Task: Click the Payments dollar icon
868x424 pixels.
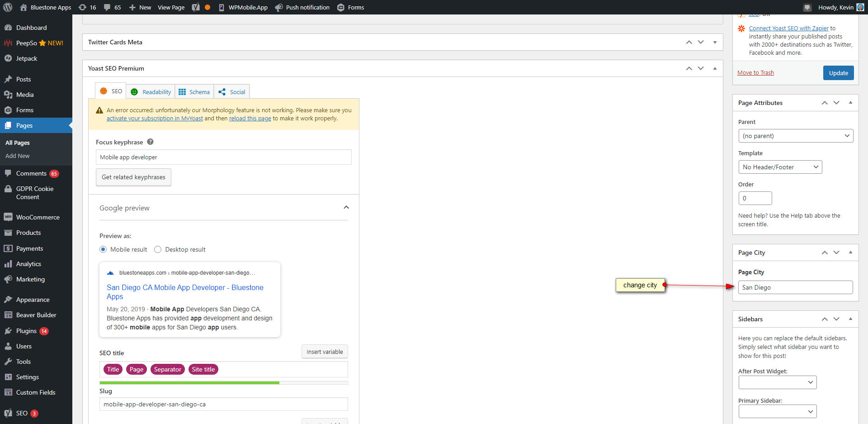Action: (8, 248)
